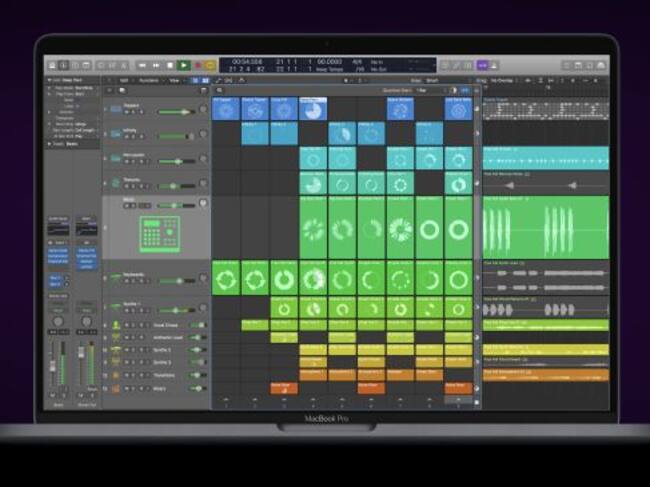This screenshot has height=487, width=650.
Task: Toggle the yellow Cycle mode button
Action: pyautogui.click(x=210, y=66)
